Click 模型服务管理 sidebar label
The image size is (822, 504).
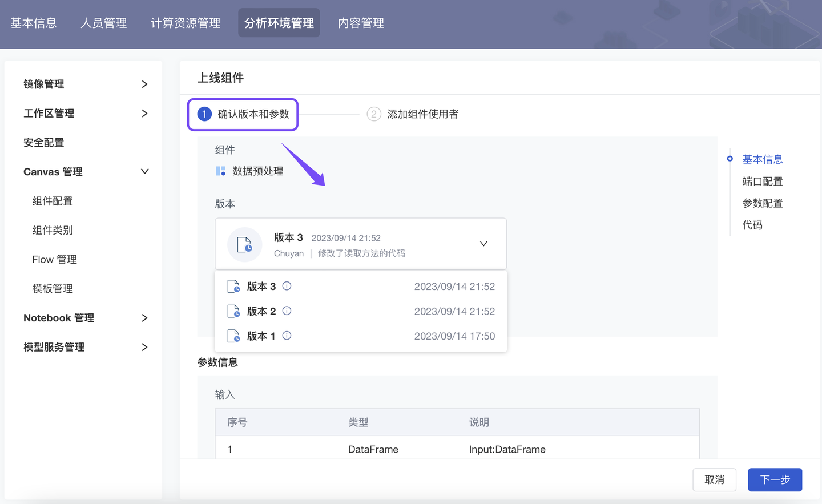(x=54, y=347)
